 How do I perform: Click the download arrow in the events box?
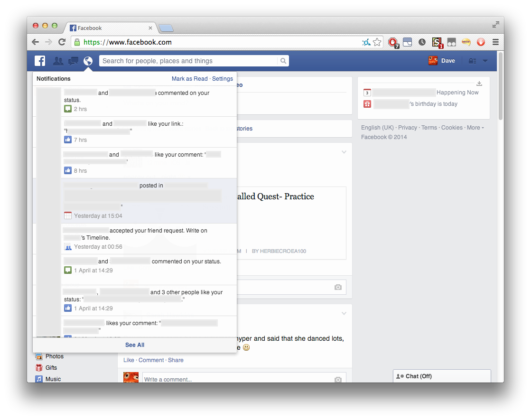pyautogui.click(x=479, y=84)
